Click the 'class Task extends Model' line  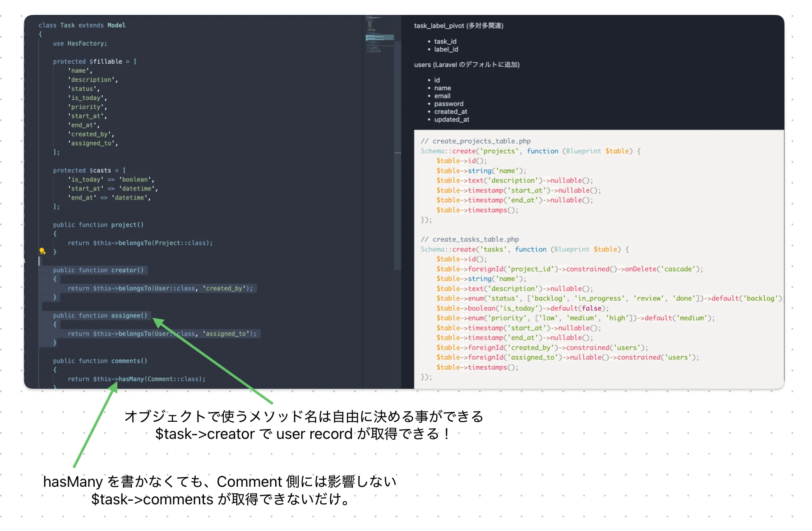[x=82, y=25]
